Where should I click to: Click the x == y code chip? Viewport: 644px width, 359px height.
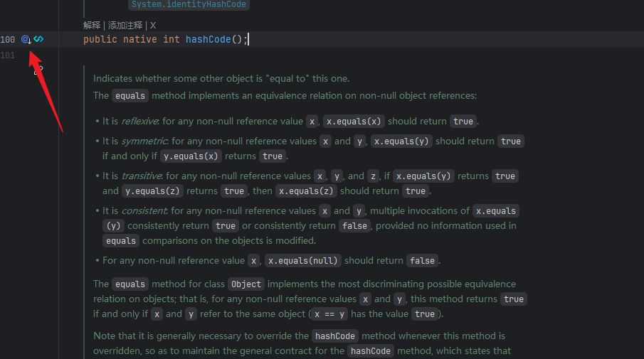(x=329, y=314)
